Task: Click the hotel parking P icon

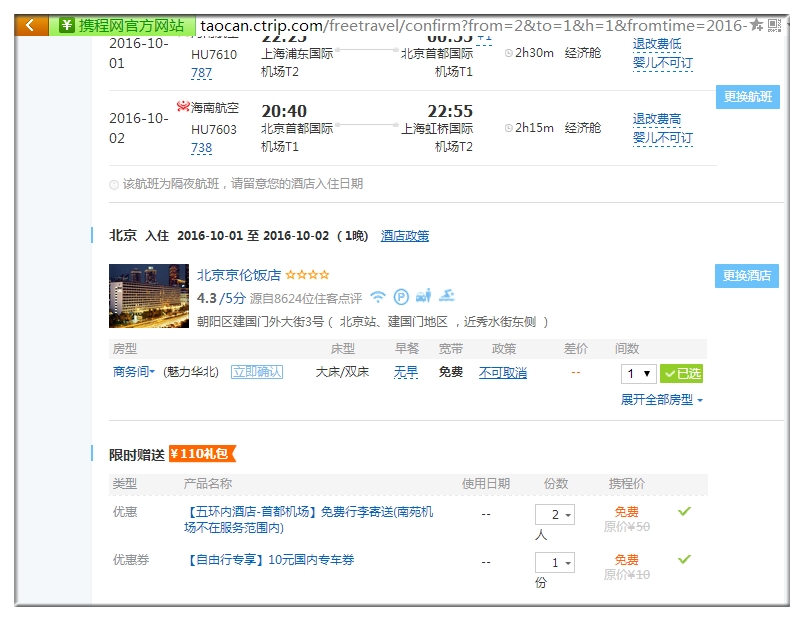Action: tap(401, 297)
